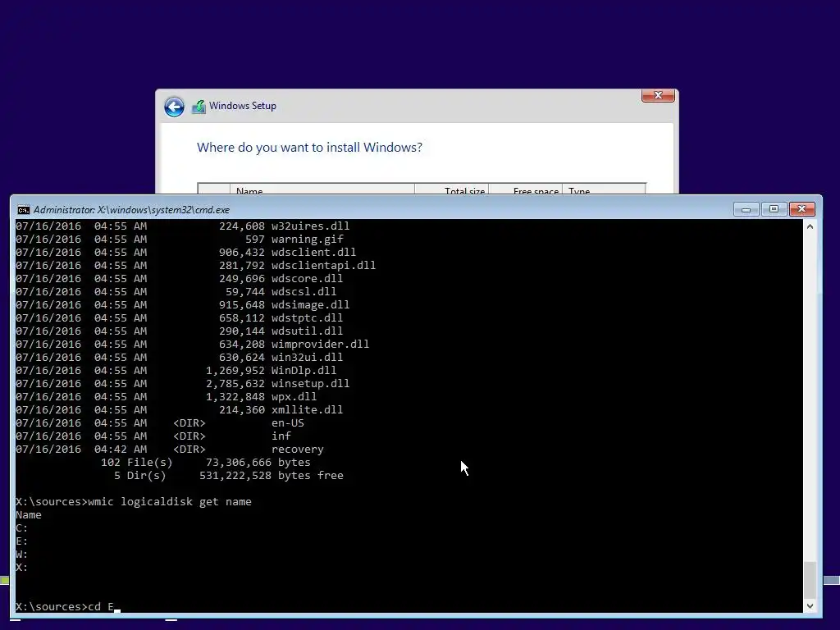
Task: Click the warning.gif file entry
Action: pyautogui.click(x=180, y=240)
